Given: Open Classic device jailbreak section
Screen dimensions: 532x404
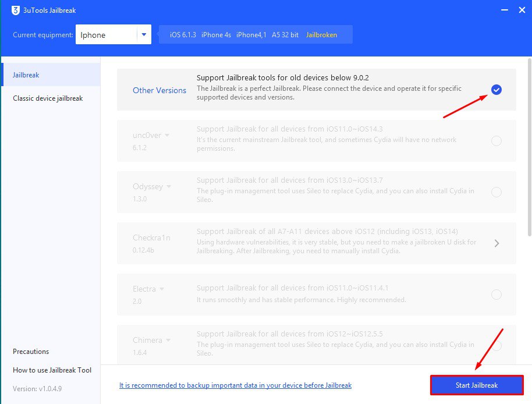Looking at the screenshot, I should click(x=48, y=98).
